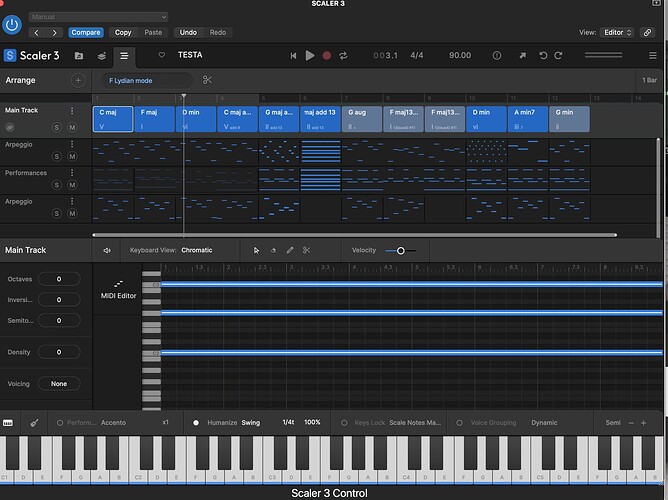Image resolution: width=668 pixels, height=500 pixels.
Task: Open the Dynamic voice grouping dropdown
Action: (544, 422)
